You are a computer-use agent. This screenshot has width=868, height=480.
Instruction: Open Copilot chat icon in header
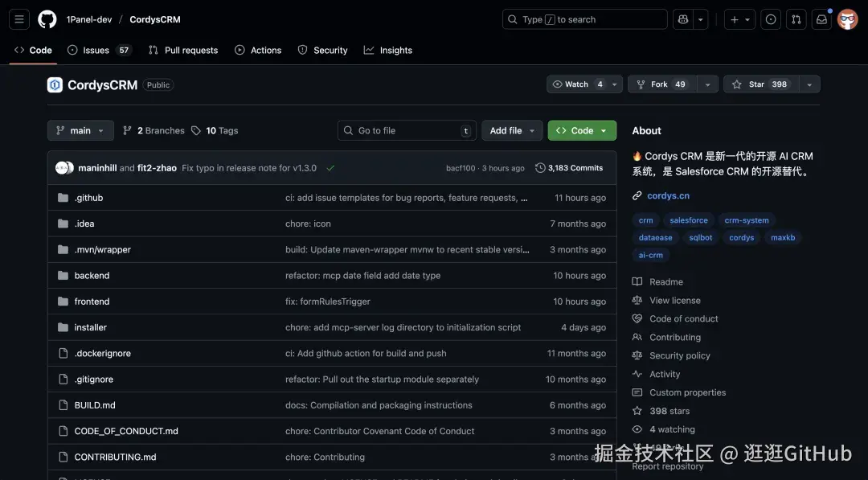pos(683,19)
